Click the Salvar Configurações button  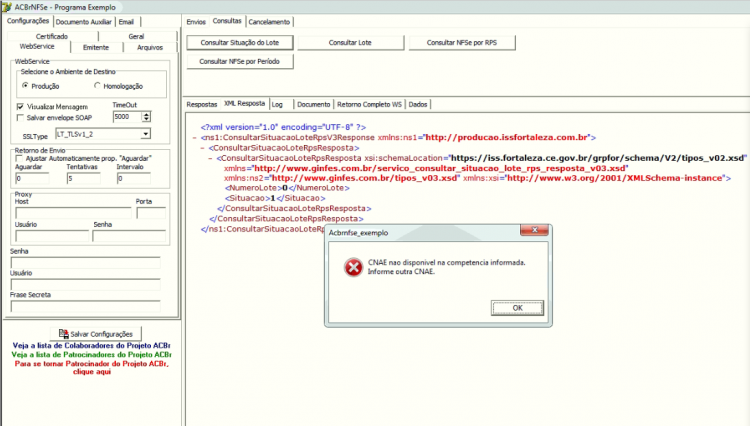pos(96,334)
